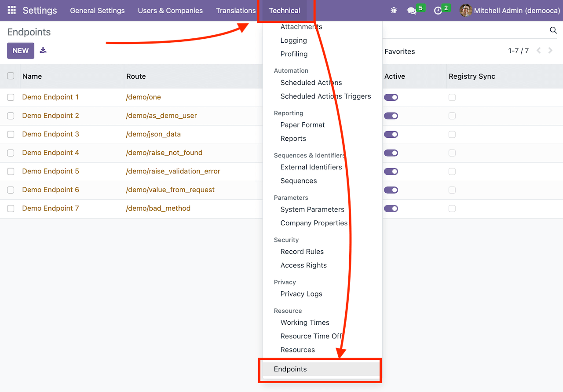Click the export download icon beside NEW
The width and height of the screenshot is (563, 392).
click(x=43, y=50)
